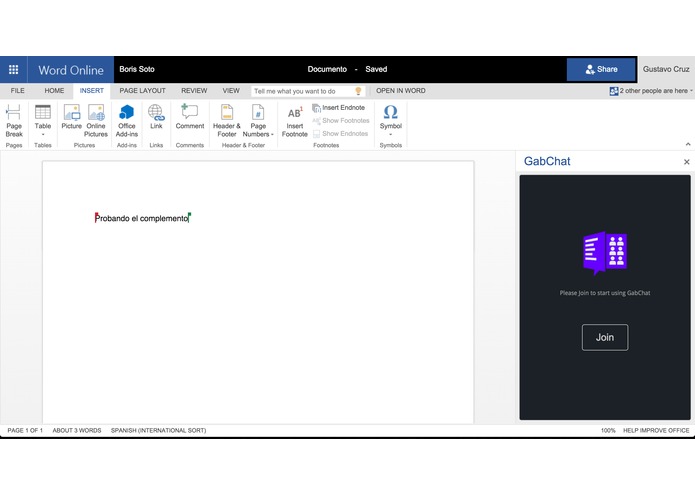
Task: Click the Gustavo Cruz account name
Action: (666, 70)
